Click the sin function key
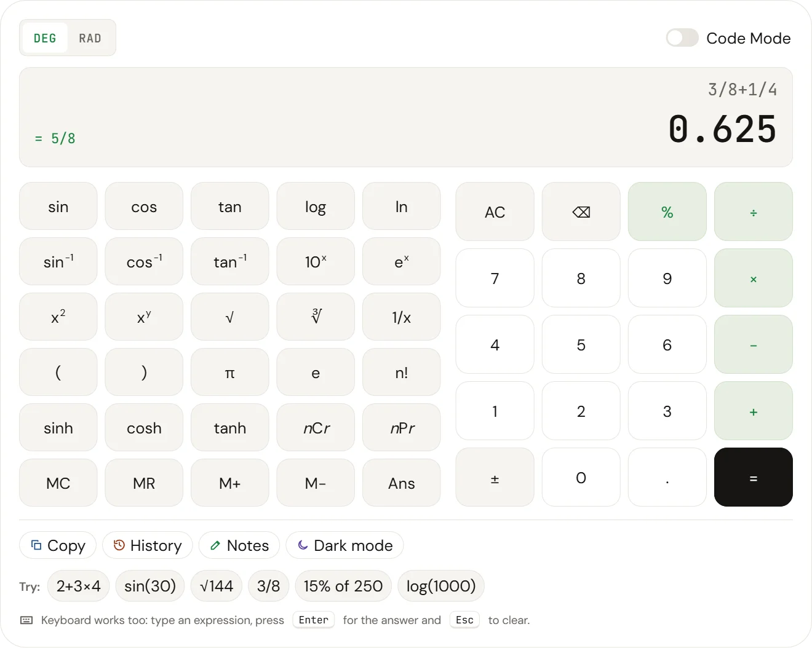 58,206
